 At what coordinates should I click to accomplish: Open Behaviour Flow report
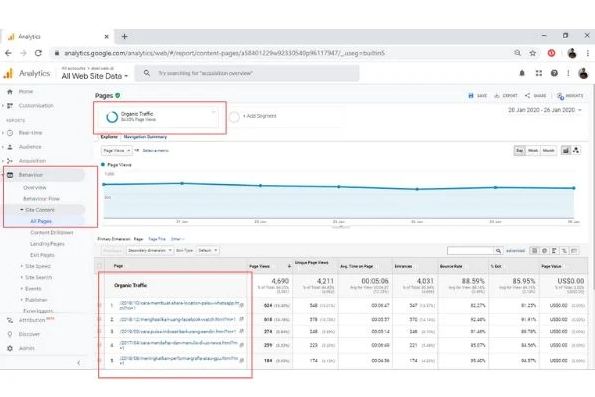41,198
